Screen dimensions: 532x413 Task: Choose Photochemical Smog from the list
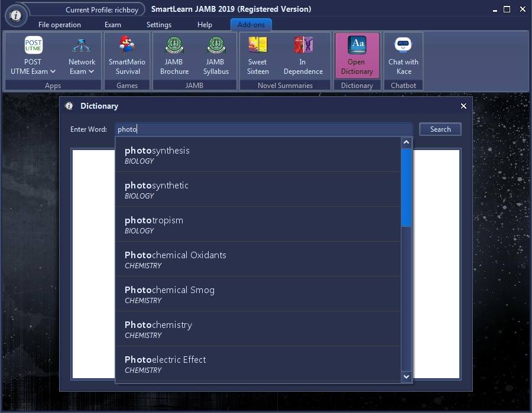point(258,294)
